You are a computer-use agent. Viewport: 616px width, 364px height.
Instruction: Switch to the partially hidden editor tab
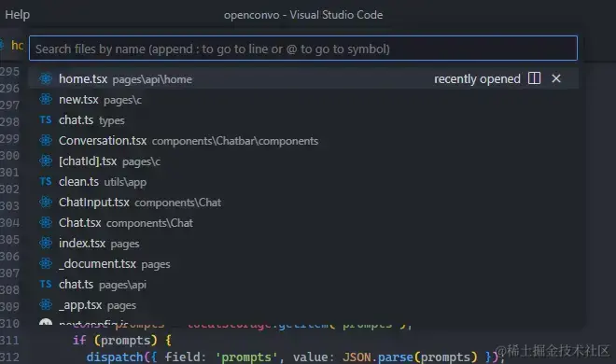(x=12, y=45)
